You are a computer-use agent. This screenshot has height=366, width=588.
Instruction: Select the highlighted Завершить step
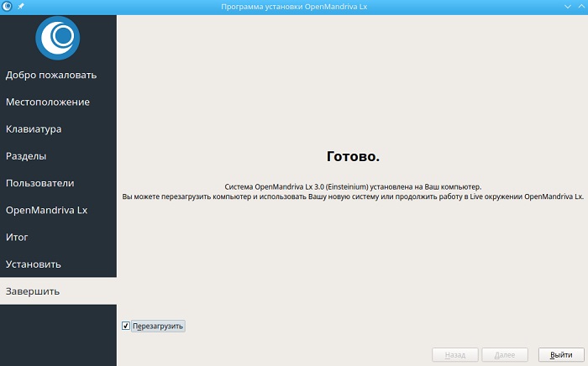pos(58,290)
